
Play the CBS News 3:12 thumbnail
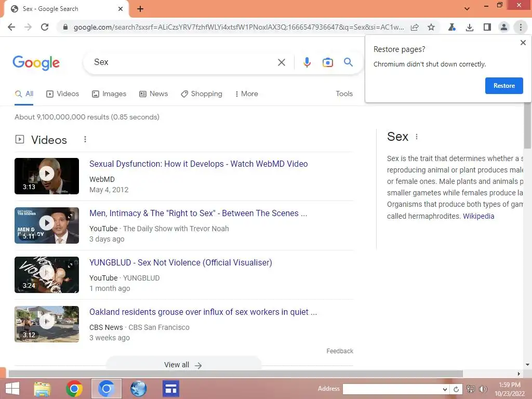click(47, 324)
